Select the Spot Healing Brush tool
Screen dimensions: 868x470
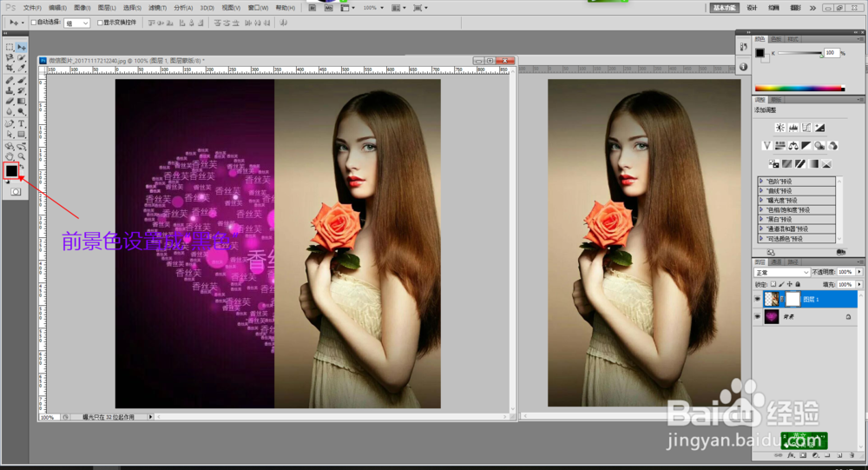tap(10, 80)
